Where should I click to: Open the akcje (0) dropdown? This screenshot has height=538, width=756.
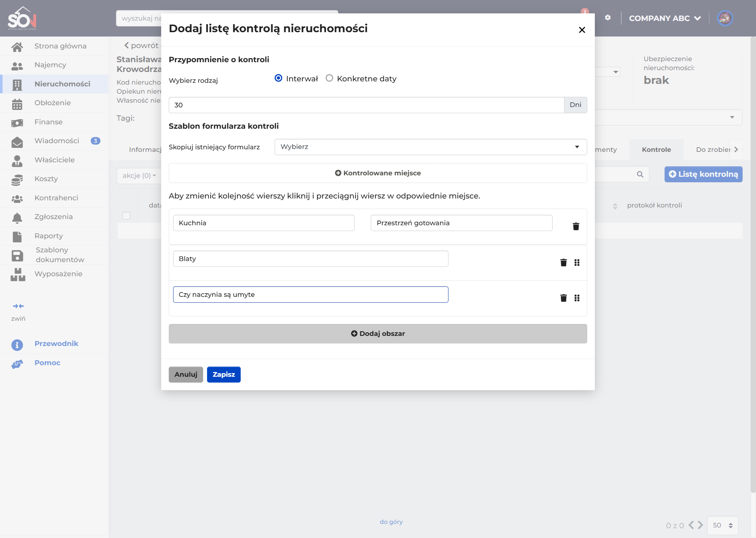(x=139, y=176)
